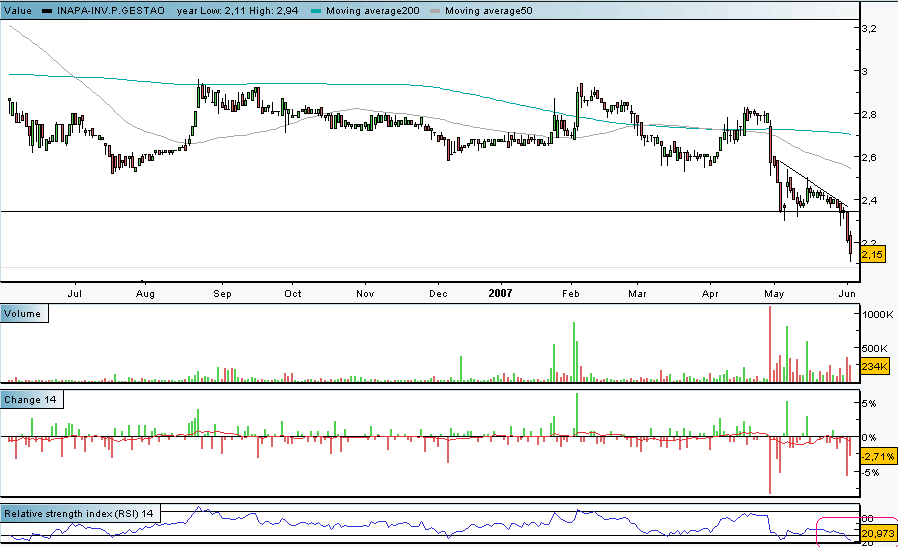Click the Aug label on the time axis

tap(145, 293)
